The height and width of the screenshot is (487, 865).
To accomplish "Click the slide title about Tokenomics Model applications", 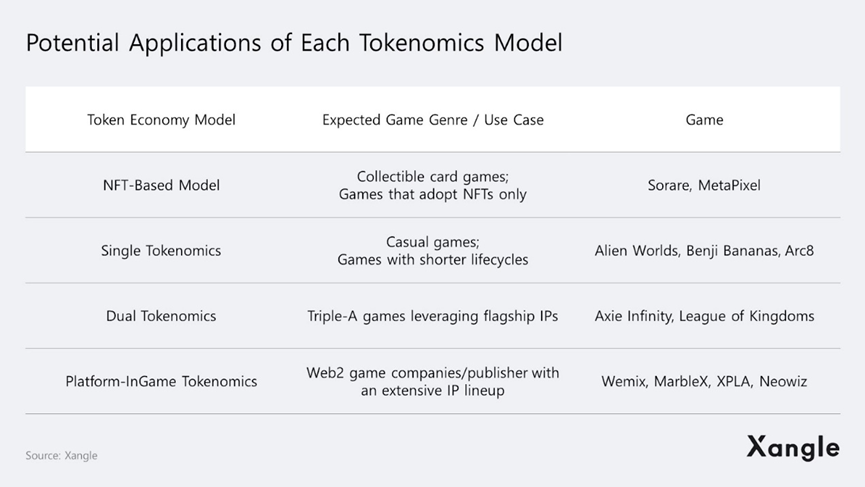I will 294,44.
